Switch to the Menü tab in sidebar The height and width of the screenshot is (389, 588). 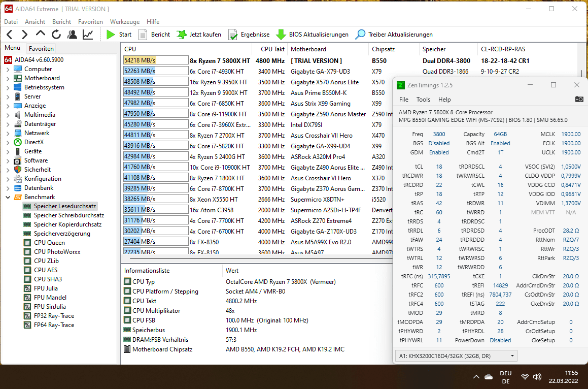click(x=12, y=48)
